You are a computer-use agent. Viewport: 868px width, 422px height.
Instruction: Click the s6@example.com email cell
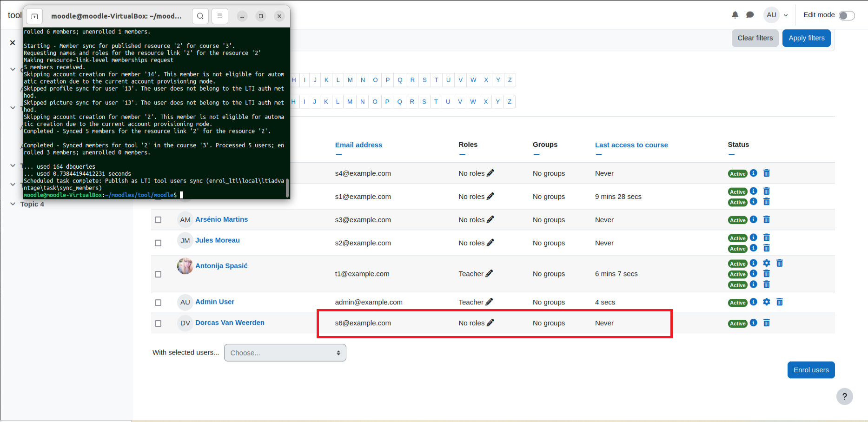pos(363,323)
